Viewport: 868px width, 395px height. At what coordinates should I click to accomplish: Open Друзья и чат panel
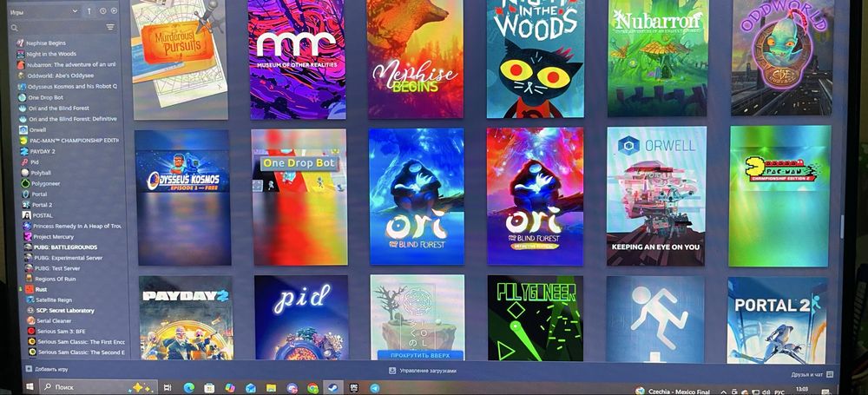[813, 374]
